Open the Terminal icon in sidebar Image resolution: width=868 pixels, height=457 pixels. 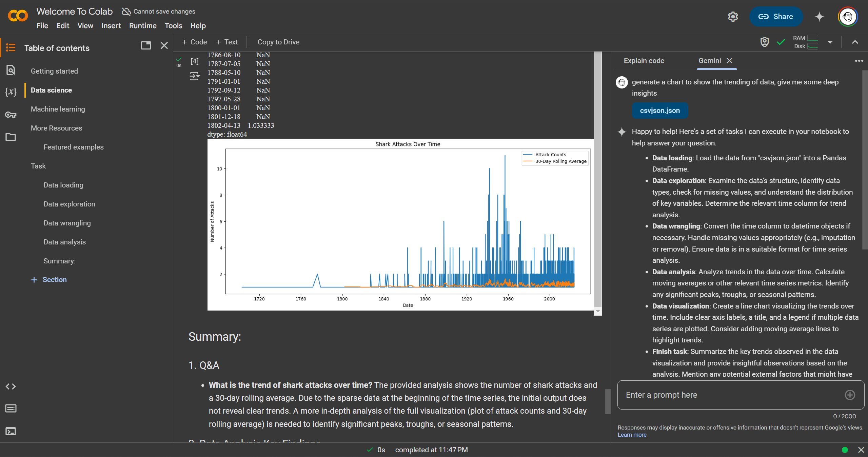coord(11,431)
